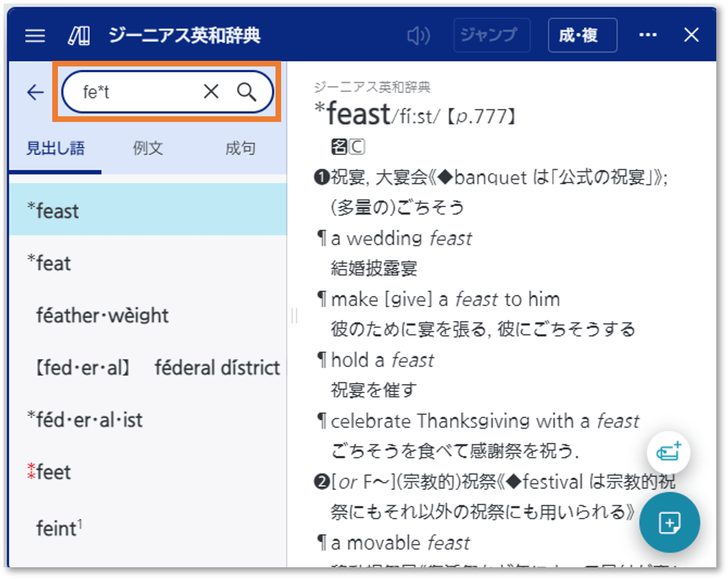Click the ジャンプ button

[491, 35]
